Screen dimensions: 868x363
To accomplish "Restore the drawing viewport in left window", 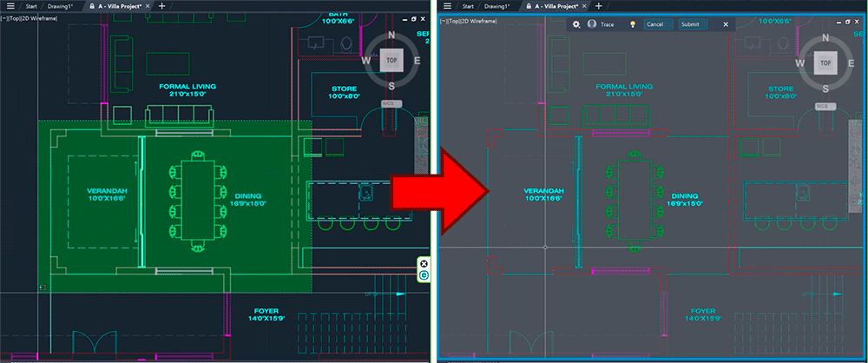I will click(414, 19).
